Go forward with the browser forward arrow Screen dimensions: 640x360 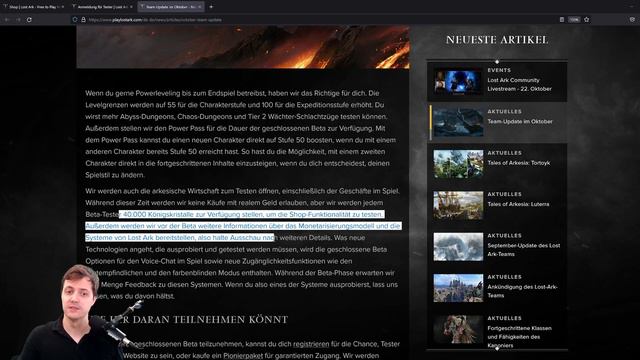tap(18, 20)
